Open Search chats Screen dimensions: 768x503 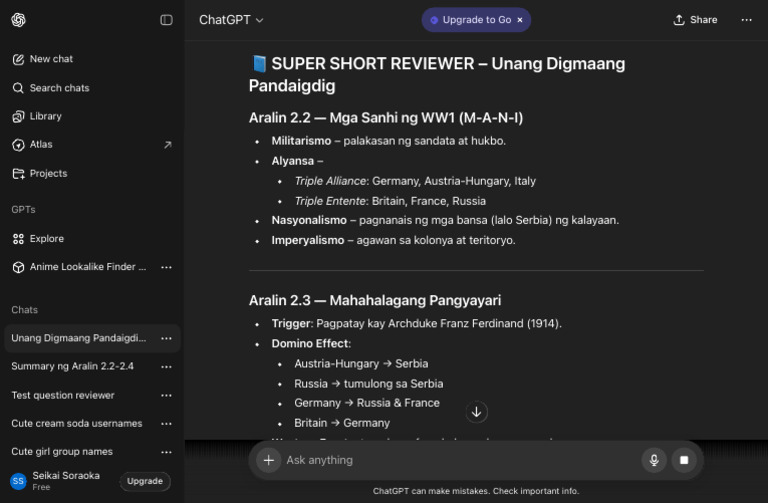coord(51,88)
